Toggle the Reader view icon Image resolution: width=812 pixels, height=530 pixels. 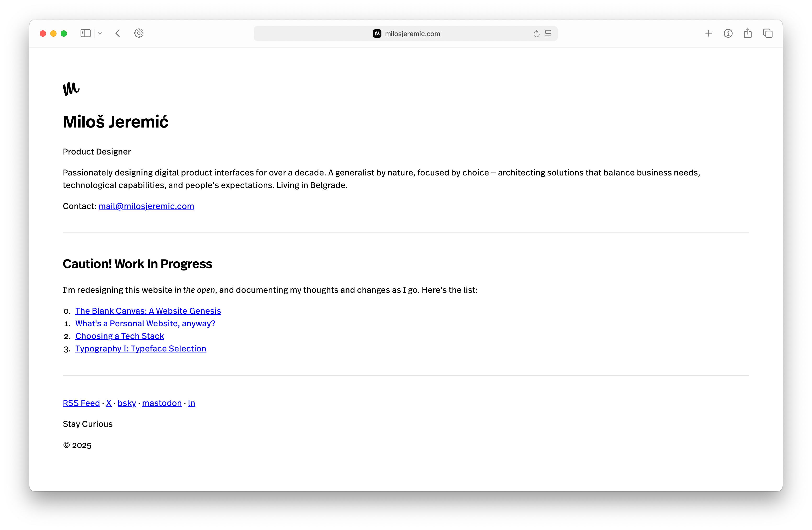tap(548, 34)
